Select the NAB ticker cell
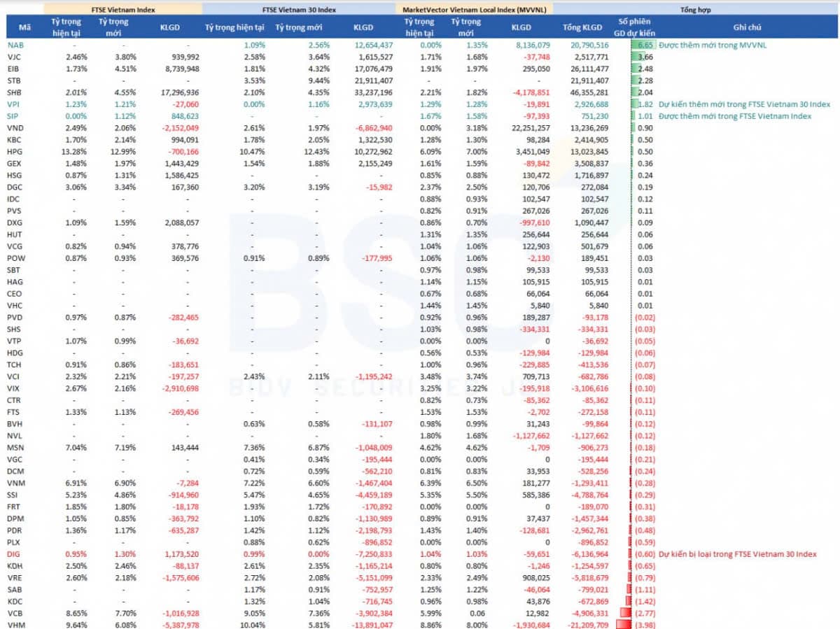 (x=15, y=45)
